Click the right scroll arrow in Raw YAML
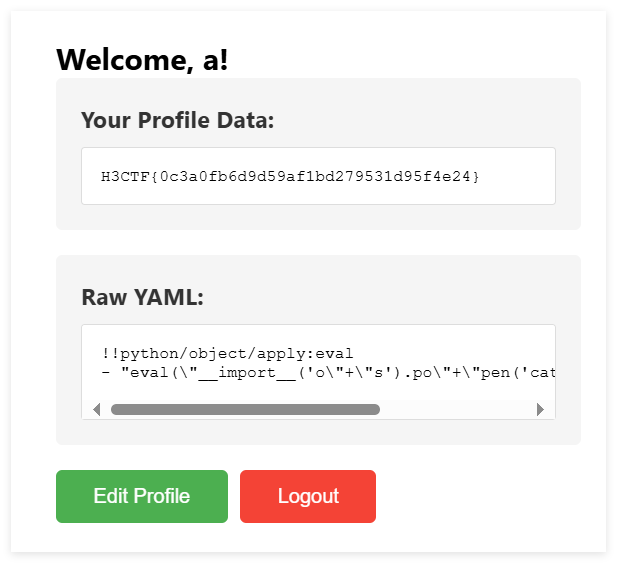This screenshot has width=617, height=563. 540,409
